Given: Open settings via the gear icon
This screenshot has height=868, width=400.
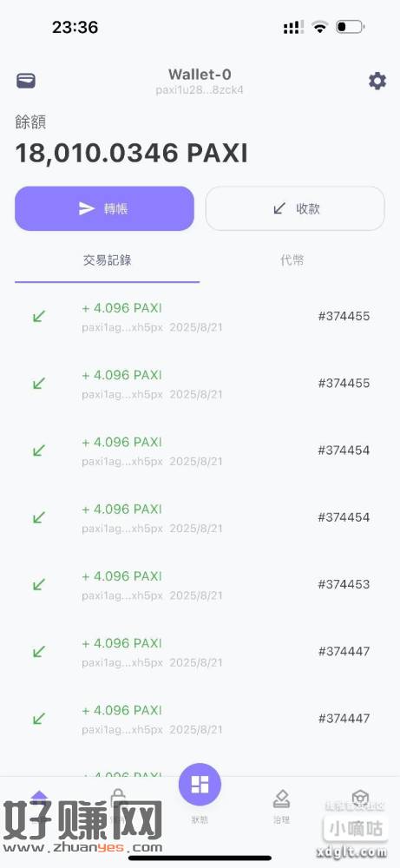Looking at the screenshot, I should [x=377, y=81].
